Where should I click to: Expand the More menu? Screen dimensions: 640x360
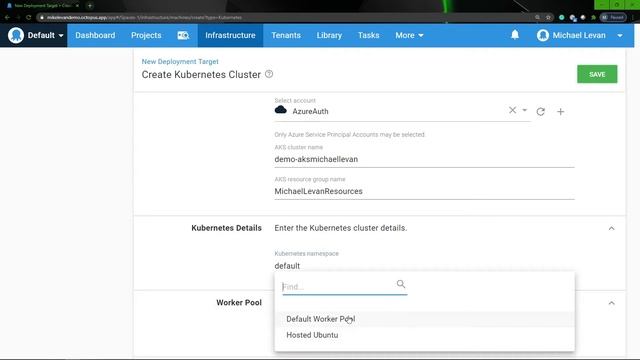tap(409, 35)
